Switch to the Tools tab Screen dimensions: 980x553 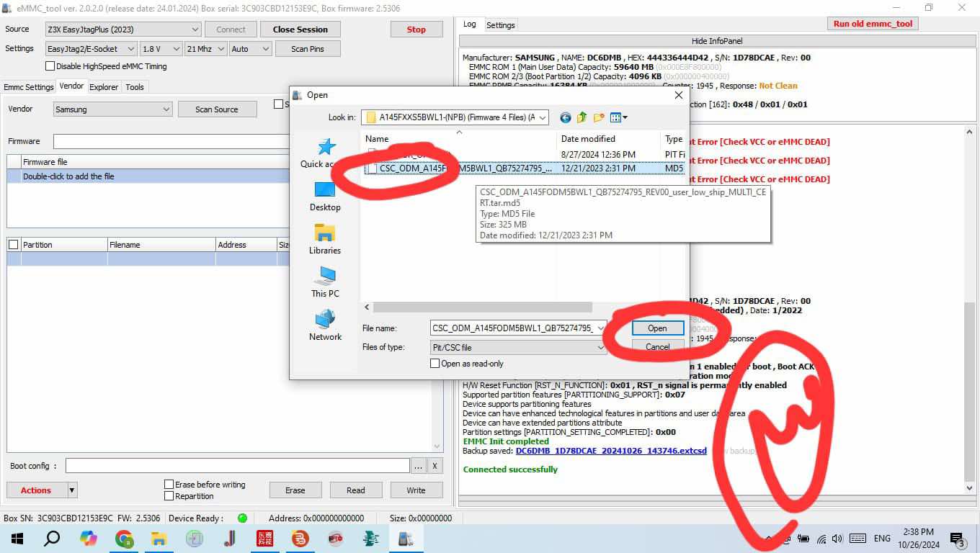click(135, 87)
